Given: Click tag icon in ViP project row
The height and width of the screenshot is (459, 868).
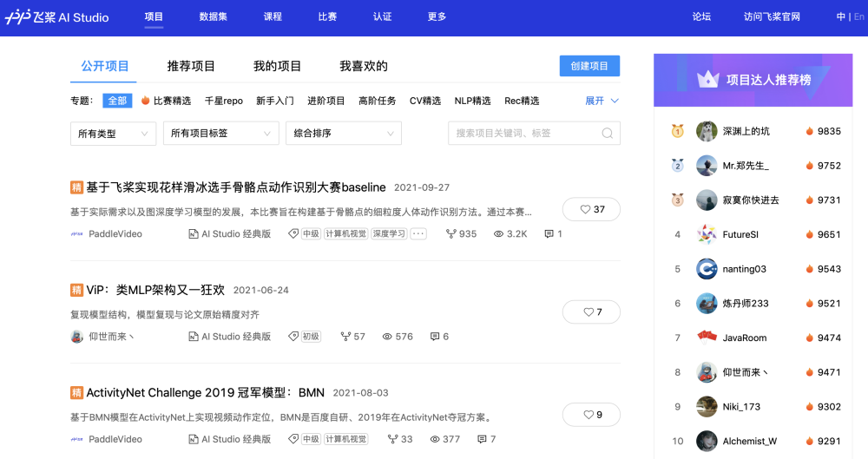Looking at the screenshot, I should (293, 336).
